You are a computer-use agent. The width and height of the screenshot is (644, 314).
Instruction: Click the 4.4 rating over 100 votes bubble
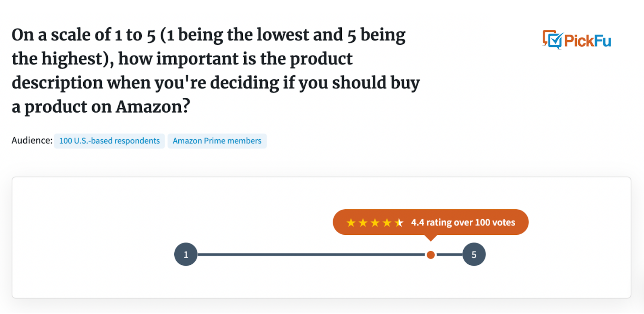pyautogui.click(x=431, y=222)
